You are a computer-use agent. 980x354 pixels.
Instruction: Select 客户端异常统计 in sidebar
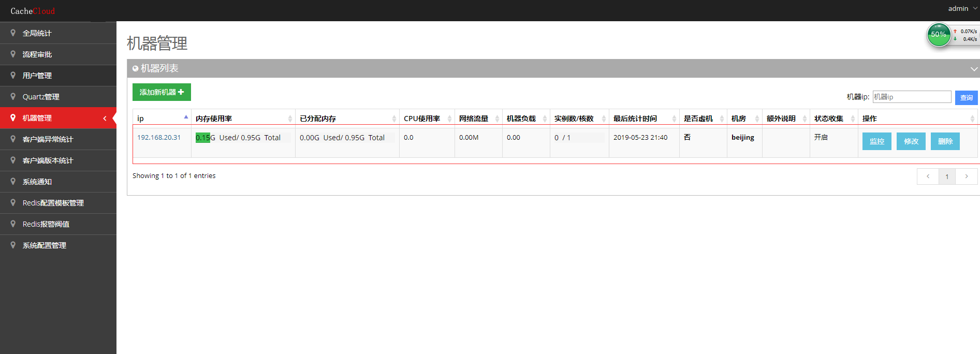click(x=58, y=139)
